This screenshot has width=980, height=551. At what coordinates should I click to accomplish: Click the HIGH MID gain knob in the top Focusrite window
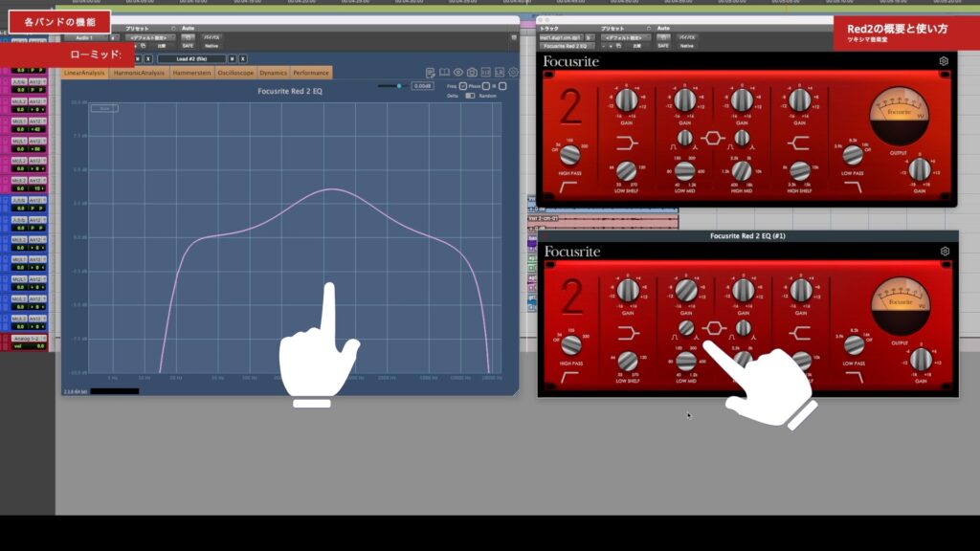(x=742, y=99)
